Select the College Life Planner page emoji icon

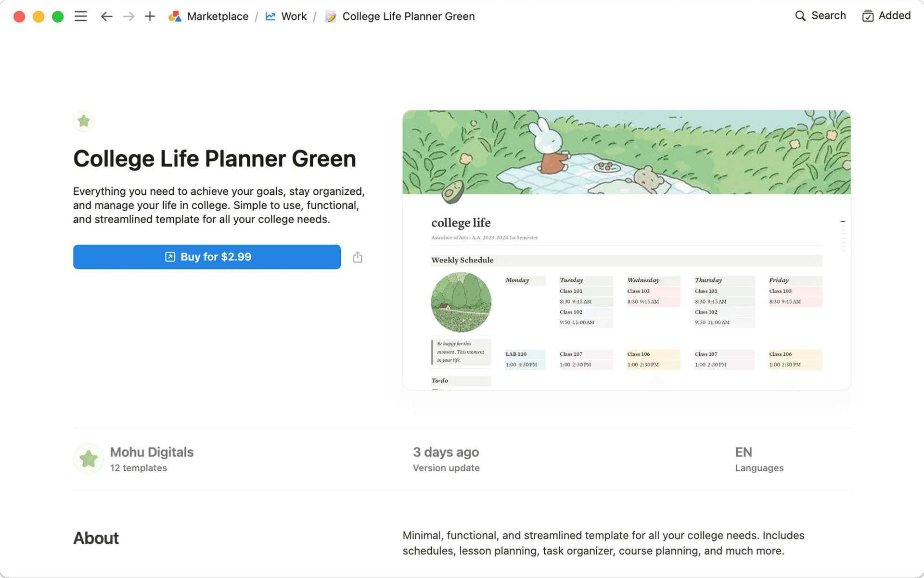330,16
